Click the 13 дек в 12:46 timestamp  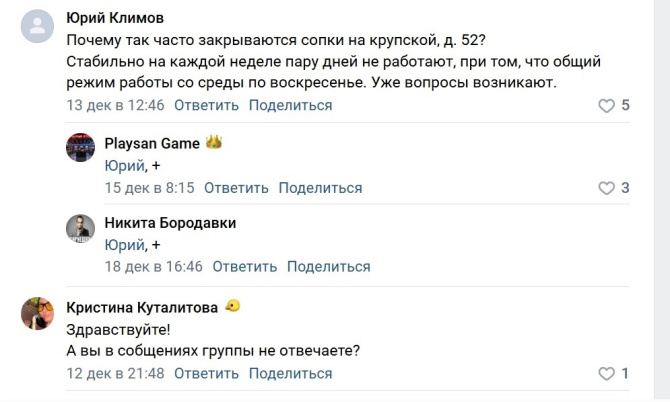[x=115, y=105]
